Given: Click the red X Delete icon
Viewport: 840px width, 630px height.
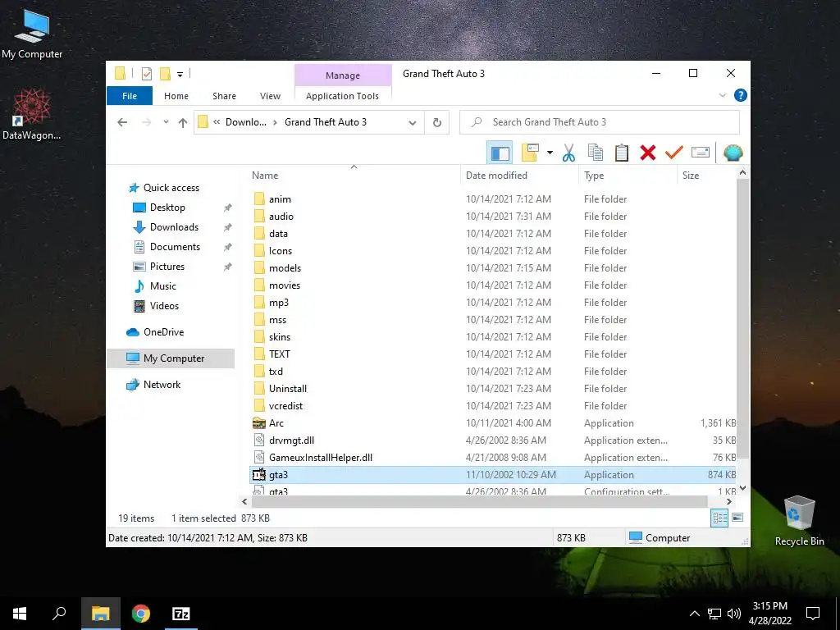Looking at the screenshot, I should coord(648,153).
